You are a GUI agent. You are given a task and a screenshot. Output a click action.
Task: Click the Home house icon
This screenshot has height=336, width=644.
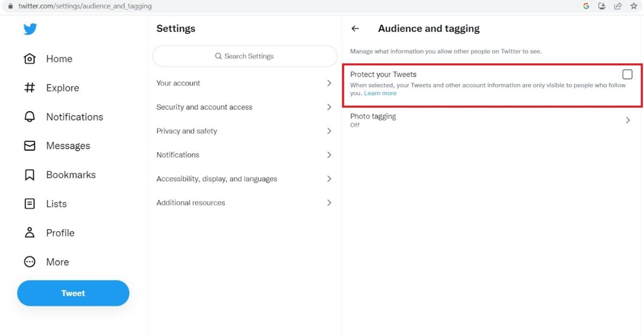point(30,59)
